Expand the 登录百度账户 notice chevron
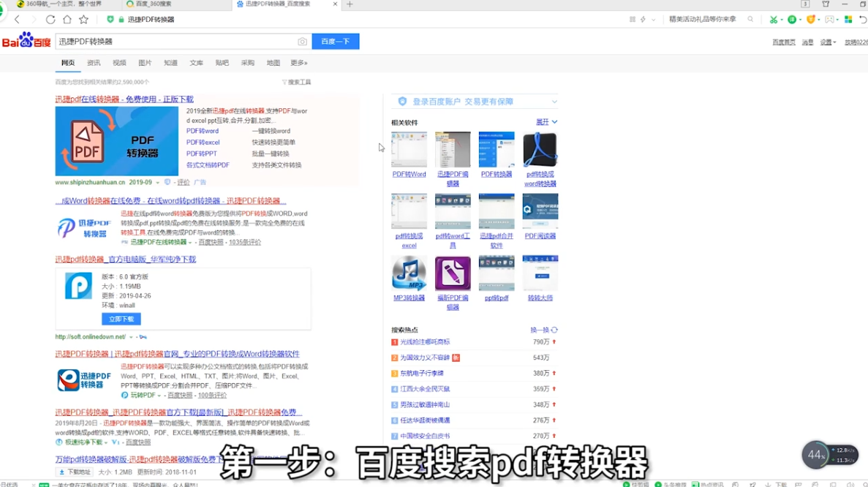 (554, 102)
